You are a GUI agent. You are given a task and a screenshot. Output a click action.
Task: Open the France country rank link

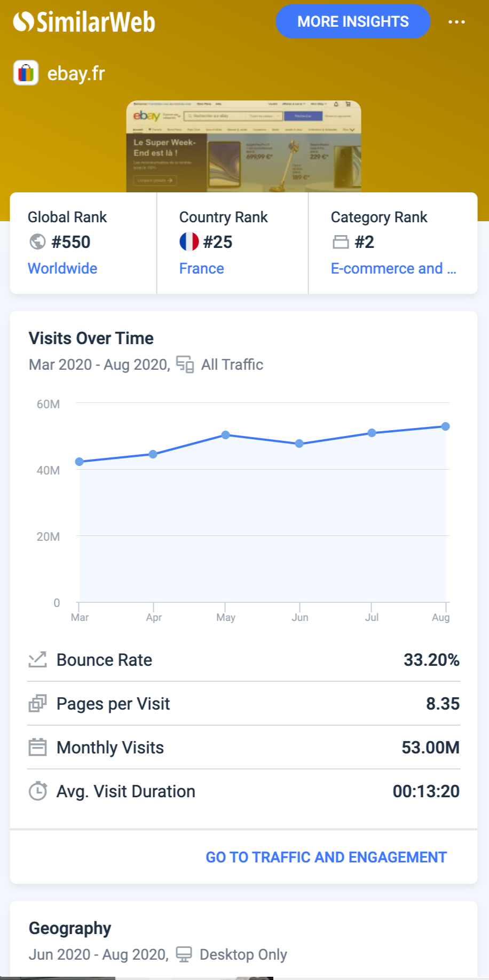click(x=202, y=268)
